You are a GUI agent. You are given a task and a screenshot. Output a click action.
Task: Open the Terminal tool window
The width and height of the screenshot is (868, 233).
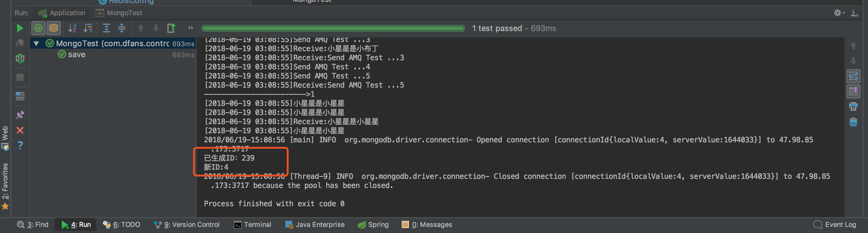click(x=252, y=224)
